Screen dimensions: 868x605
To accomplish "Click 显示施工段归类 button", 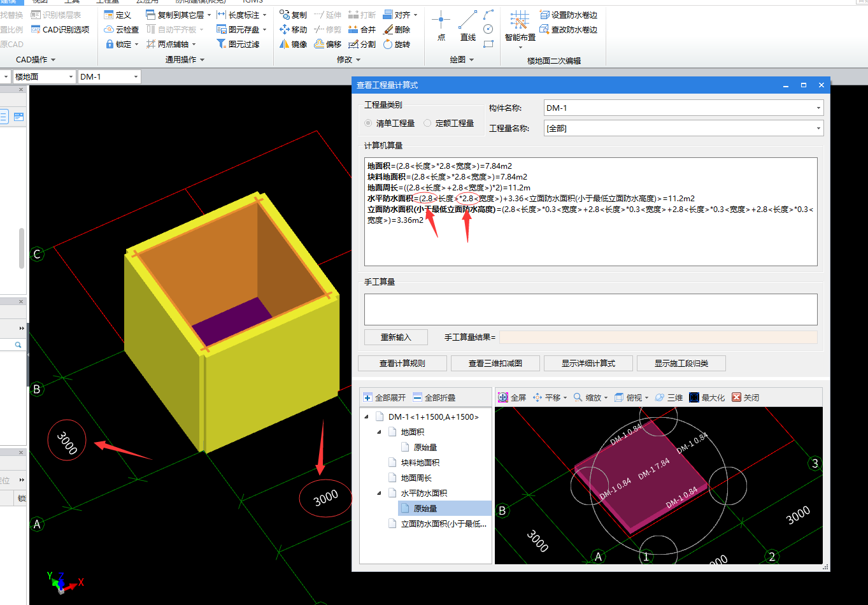I will [681, 363].
